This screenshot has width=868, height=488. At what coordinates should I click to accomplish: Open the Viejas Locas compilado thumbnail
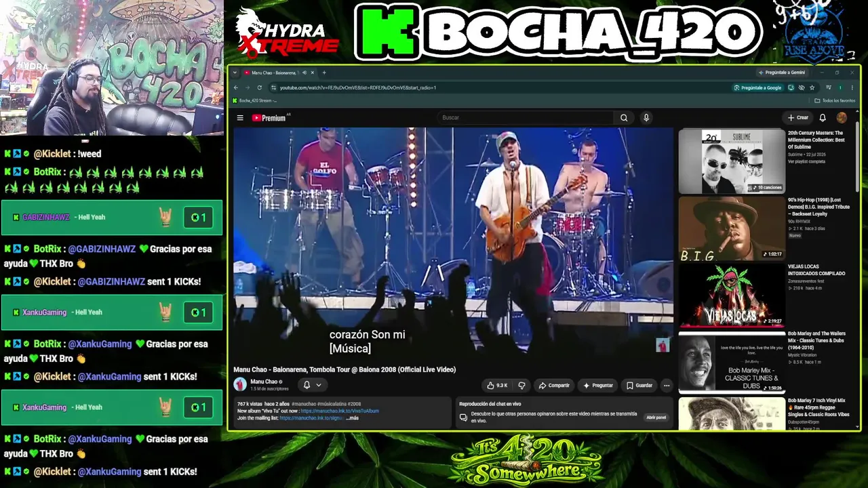[732, 296]
